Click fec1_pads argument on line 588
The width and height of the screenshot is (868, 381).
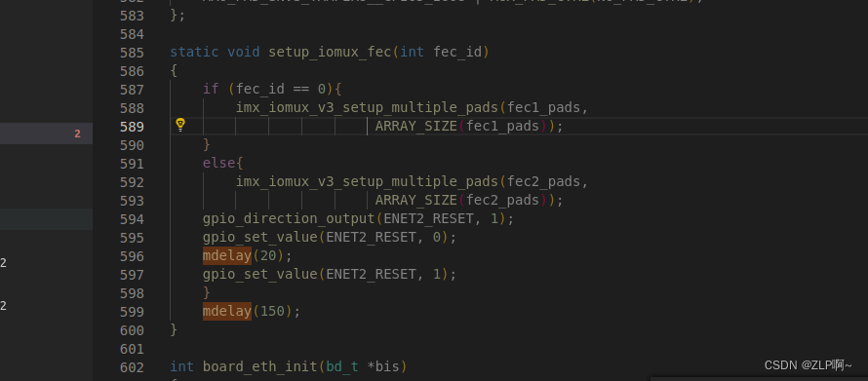coord(542,108)
